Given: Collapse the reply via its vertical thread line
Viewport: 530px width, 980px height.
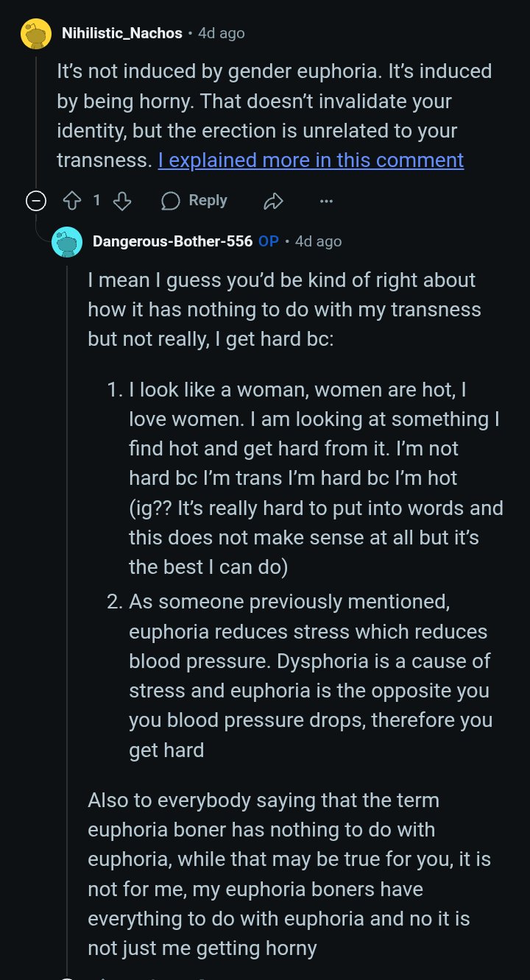Looking at the screenshot, I should (67, 589).
